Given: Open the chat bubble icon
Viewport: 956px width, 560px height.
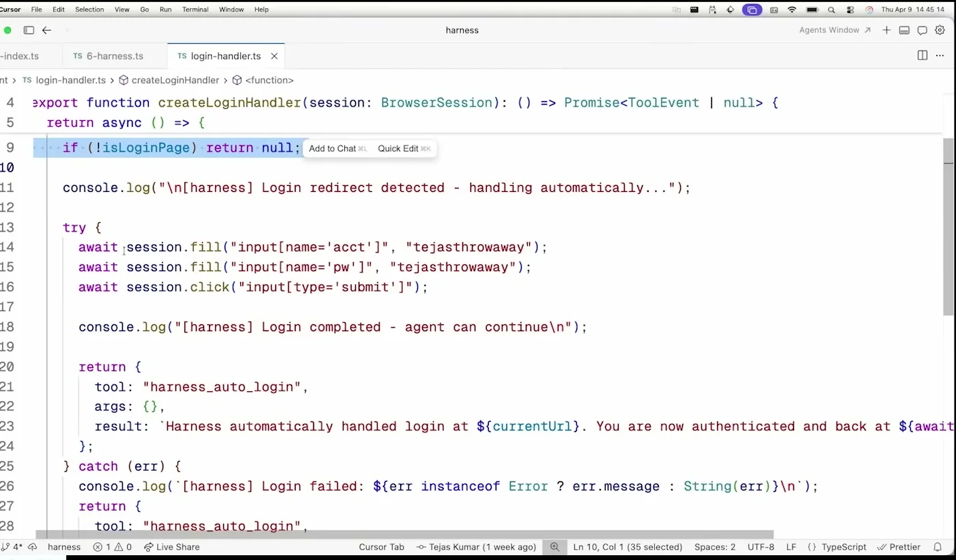Looking at the screenshot, I should click(x=922, y=30).
